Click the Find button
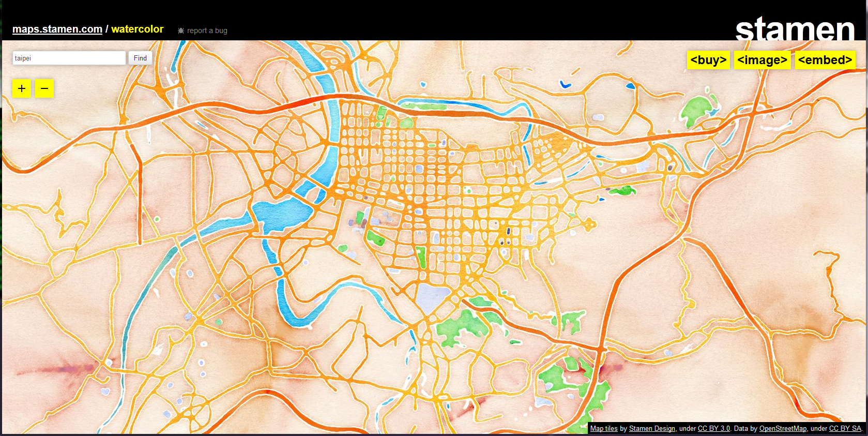868x436 pixels. click(x=140, y=58)
